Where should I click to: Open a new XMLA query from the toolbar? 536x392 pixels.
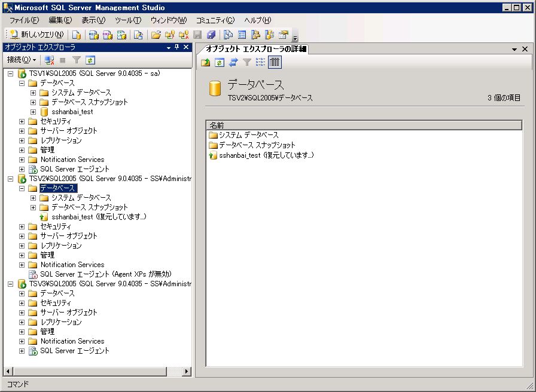[121, 35]
